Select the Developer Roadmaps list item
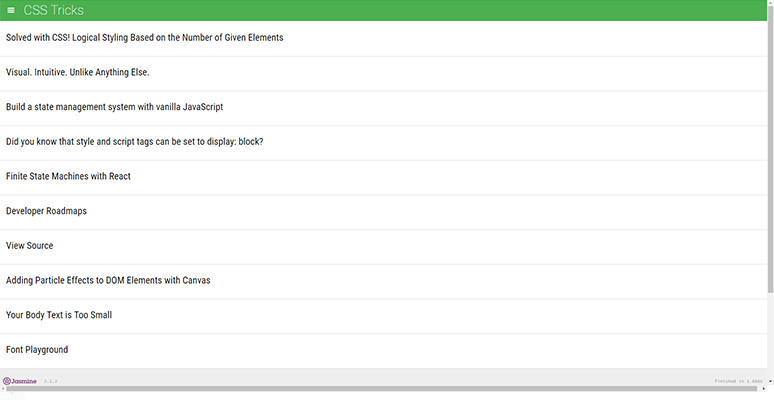774x400 pixels. [46, 211]
